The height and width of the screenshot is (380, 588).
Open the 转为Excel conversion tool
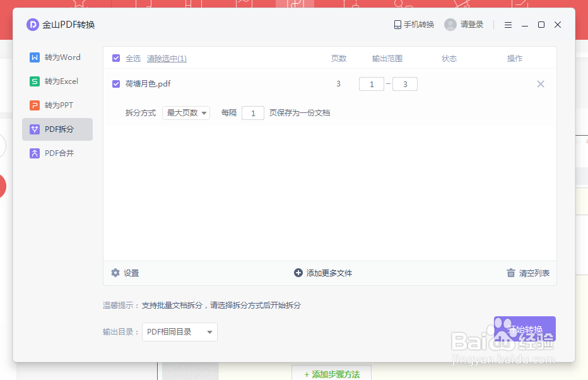34,81
